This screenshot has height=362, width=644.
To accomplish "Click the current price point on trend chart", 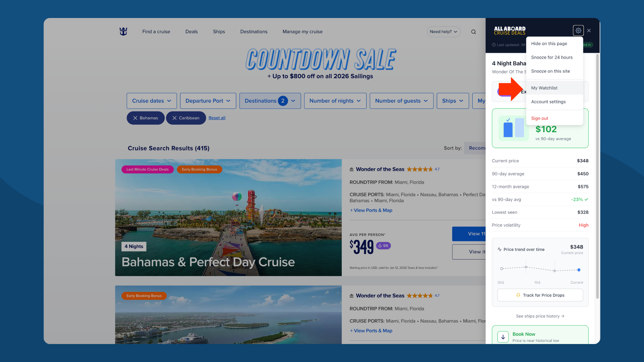I will [579, 270].
